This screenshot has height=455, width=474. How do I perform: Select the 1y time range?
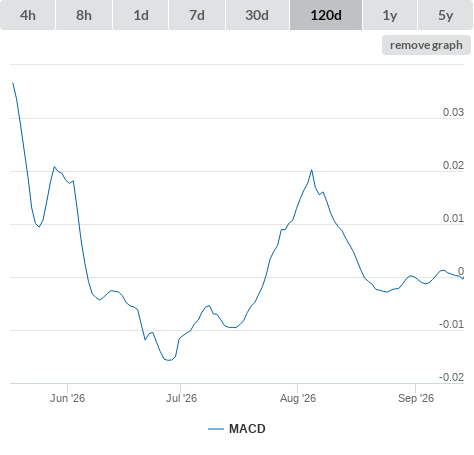coord(390,15)
